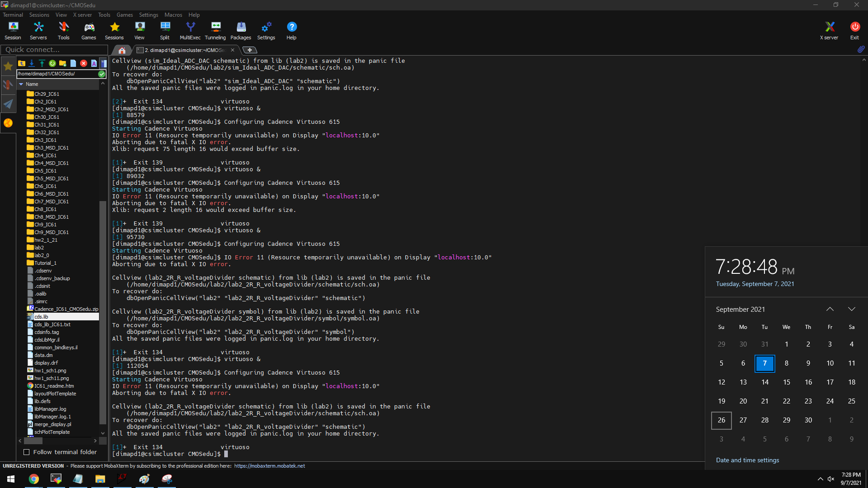Screen dimensions: 868x488
Task: Refresh the SFTP folder with green icon
Action: [52, 63]
